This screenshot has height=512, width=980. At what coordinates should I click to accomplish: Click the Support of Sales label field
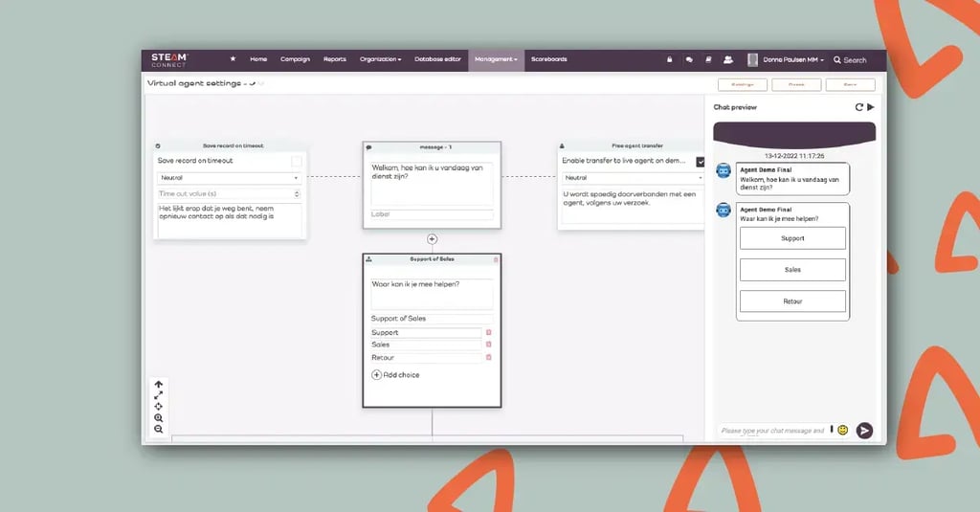click(432, 319)
